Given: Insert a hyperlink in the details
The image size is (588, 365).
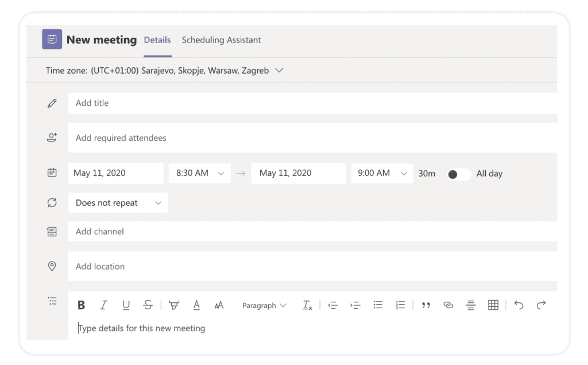Looking at the screenshot, I should tap(448, 305).
